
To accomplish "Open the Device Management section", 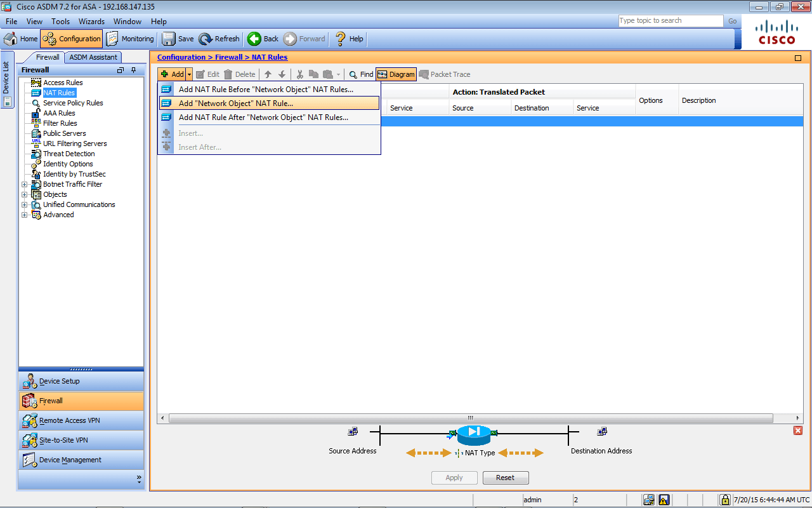I will pyautogui.click(x=81, y=460).
